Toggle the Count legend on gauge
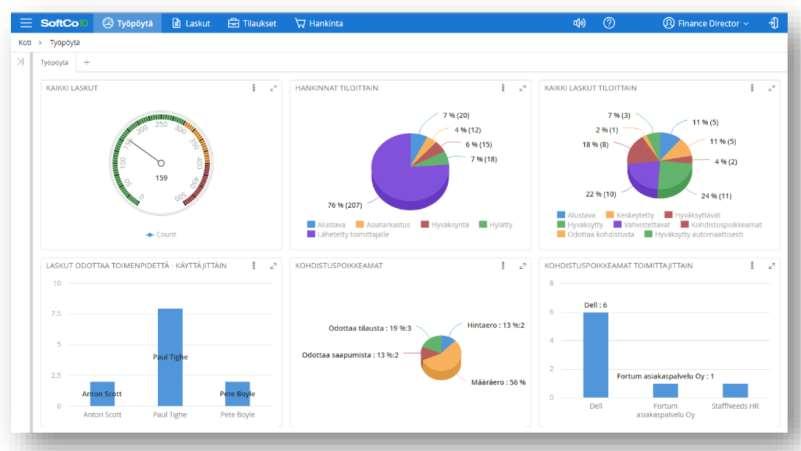 [x=161, y=234]
